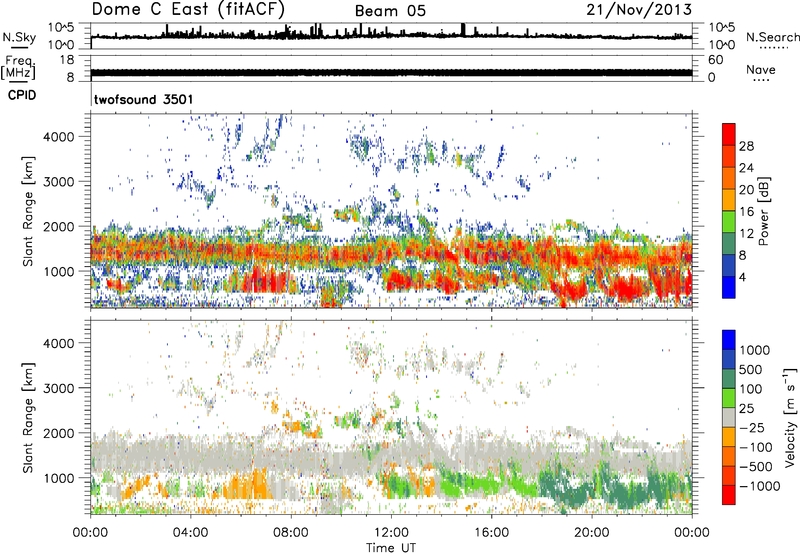Click the '04:00' time tick label
Viewport: 800px width, 554px height.
190,533
